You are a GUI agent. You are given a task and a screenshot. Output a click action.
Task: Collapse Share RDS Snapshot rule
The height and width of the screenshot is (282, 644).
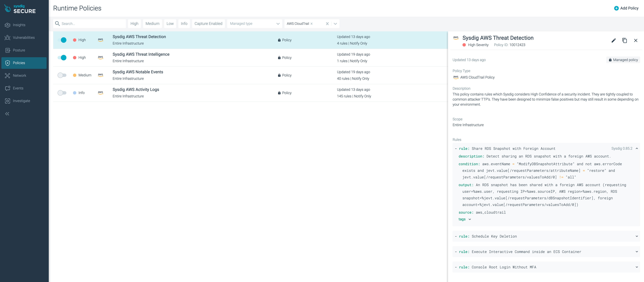point(637,149)
